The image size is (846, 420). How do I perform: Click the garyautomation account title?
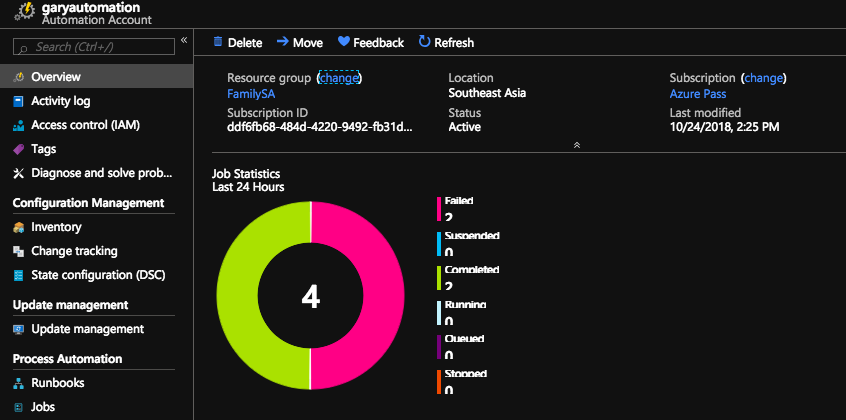91,8
